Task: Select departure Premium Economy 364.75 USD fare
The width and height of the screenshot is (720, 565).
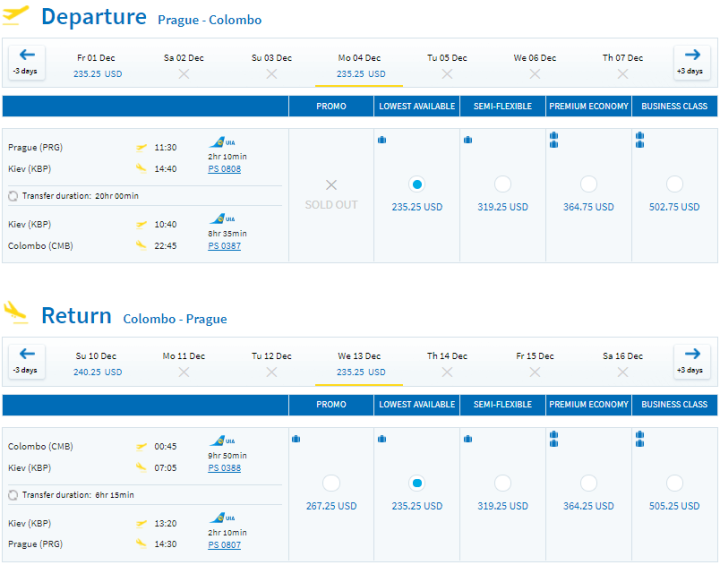Action: [x=588, y=184]
